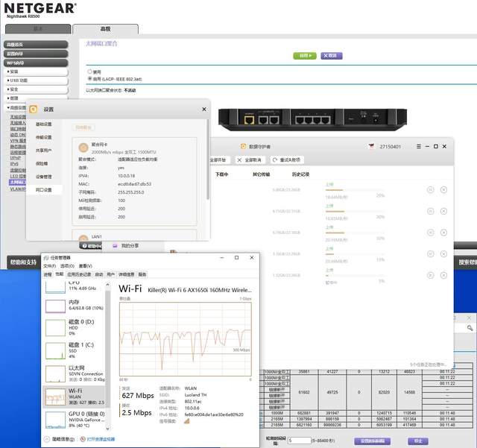The image size is (477, 448).
Task: Expand the USB 功能 section in sidebar
Action: [x=36, y=81]
